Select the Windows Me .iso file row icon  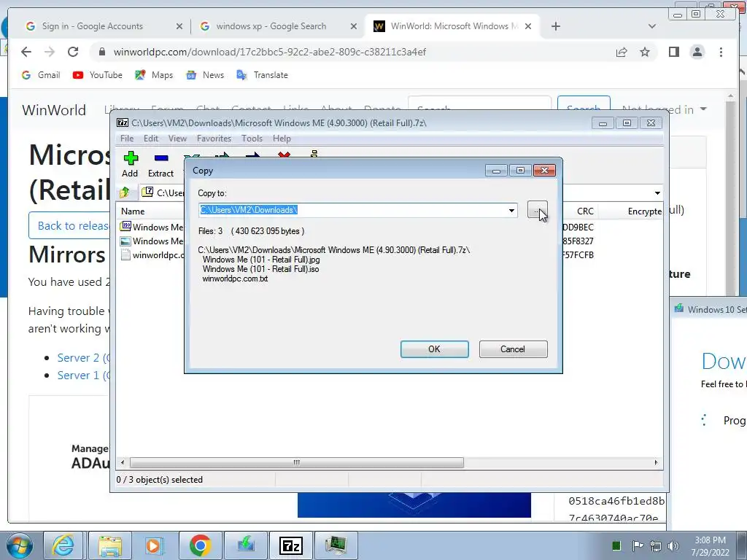click(x=125, y=227)
